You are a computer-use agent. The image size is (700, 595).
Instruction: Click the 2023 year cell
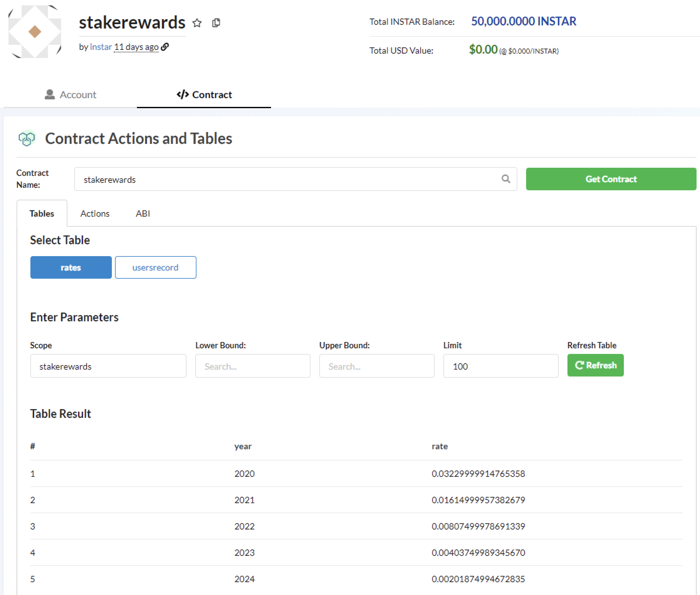click(244, 552)
